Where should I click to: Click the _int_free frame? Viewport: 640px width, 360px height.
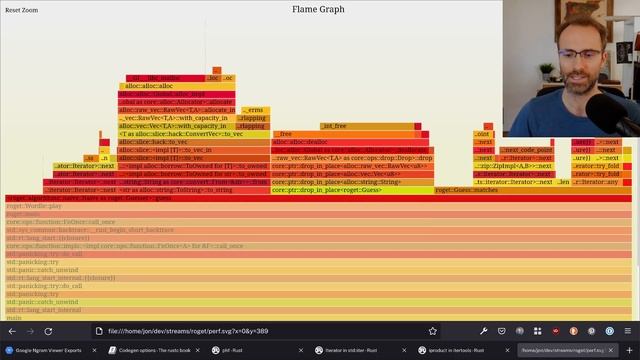(x=367, y=126)
